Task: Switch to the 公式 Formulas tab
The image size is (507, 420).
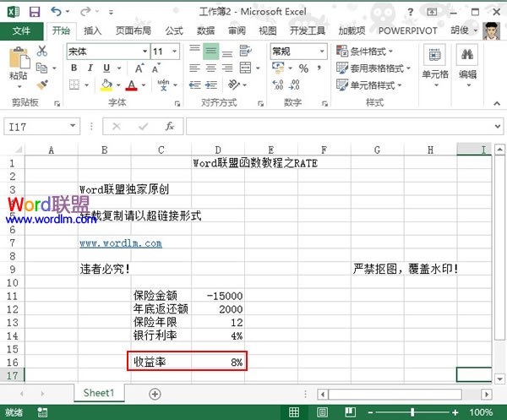Action: (174, 30)
